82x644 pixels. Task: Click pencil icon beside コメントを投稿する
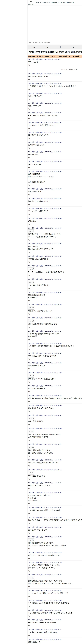76,70
